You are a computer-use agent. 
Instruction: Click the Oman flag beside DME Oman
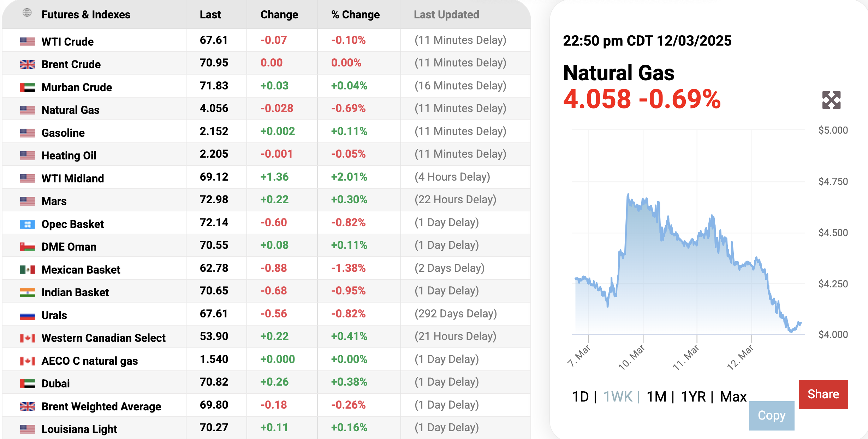(x=28, y=247)
